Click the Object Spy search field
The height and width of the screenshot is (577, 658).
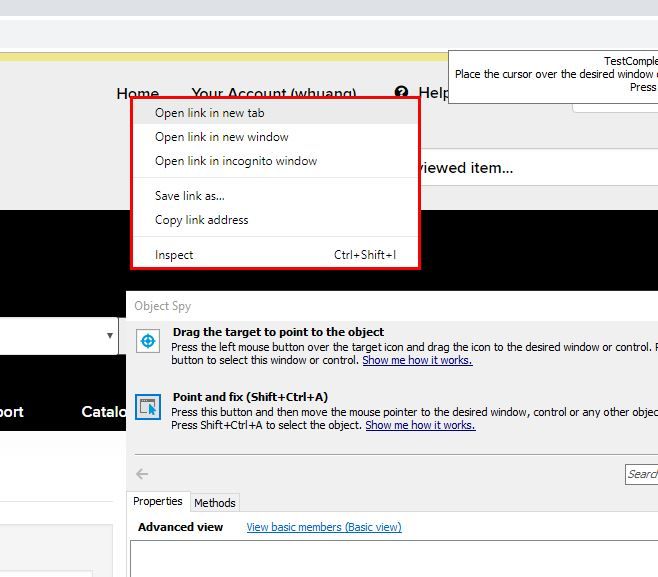pyautogui.click(x=641, y=474)
